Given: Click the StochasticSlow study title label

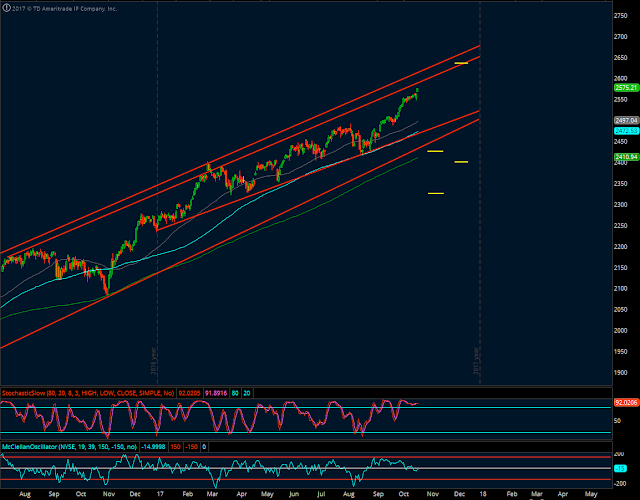Looking at the screenshot, I should coord(88,393).
